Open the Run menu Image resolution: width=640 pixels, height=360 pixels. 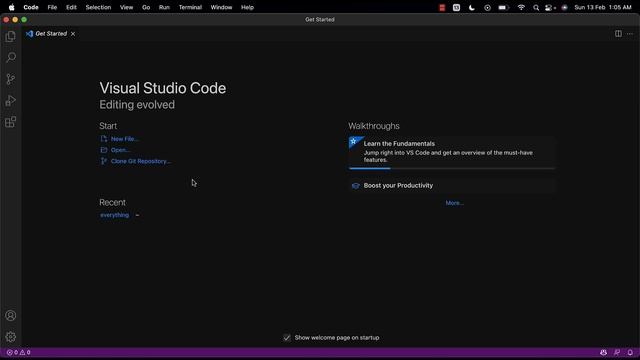pyautogui.click(x=164, y=7)
